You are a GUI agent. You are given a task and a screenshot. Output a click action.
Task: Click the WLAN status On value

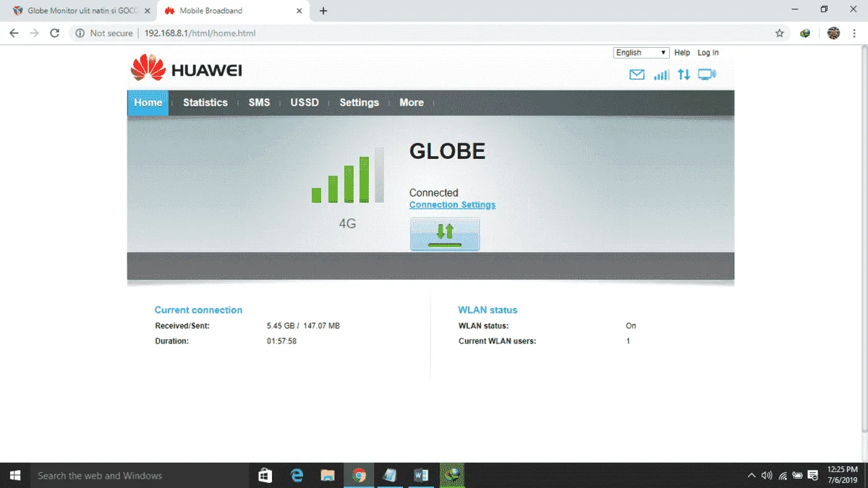click(631, 326)
